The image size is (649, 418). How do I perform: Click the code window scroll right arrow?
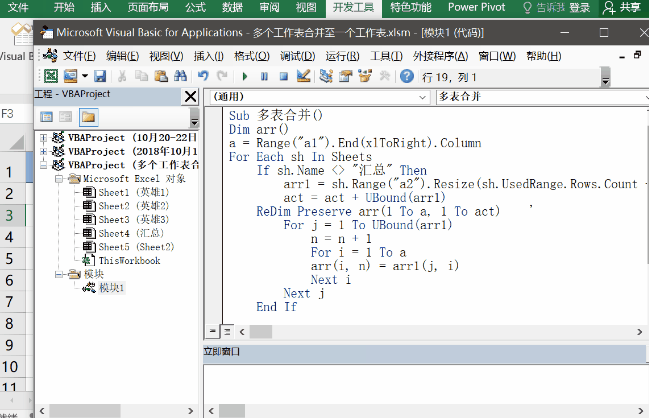pyautogui.click(x=639, y=332)
